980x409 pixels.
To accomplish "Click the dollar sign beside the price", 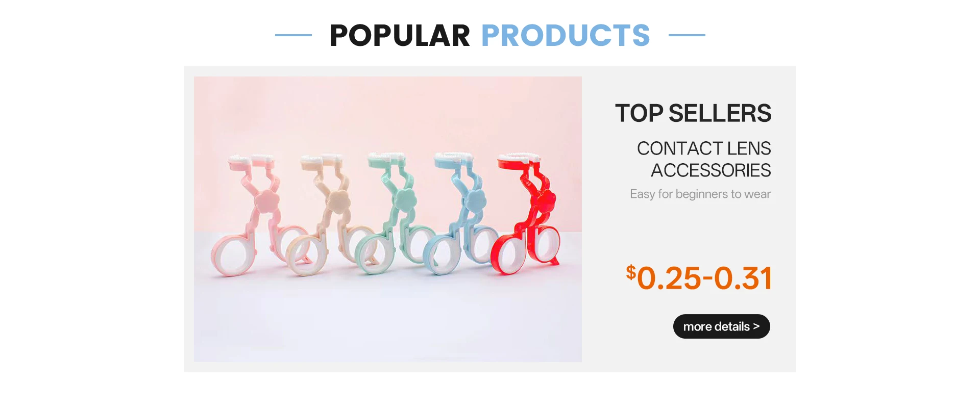I will pos(631,272).
